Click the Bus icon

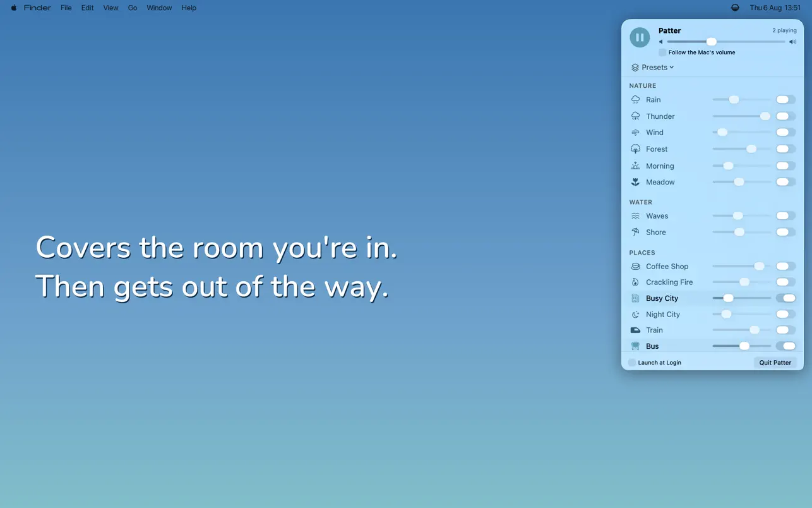pyautogui.click(x=635, y=346)
